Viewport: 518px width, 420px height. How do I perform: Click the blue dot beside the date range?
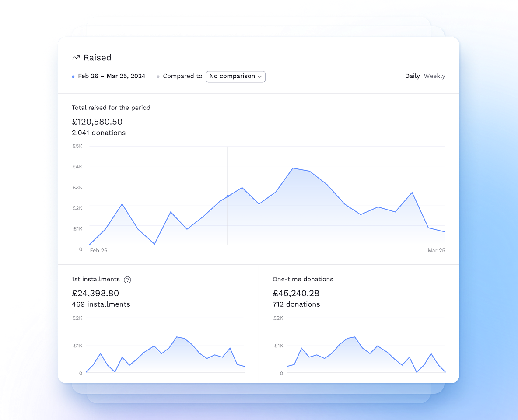[73, 76]
